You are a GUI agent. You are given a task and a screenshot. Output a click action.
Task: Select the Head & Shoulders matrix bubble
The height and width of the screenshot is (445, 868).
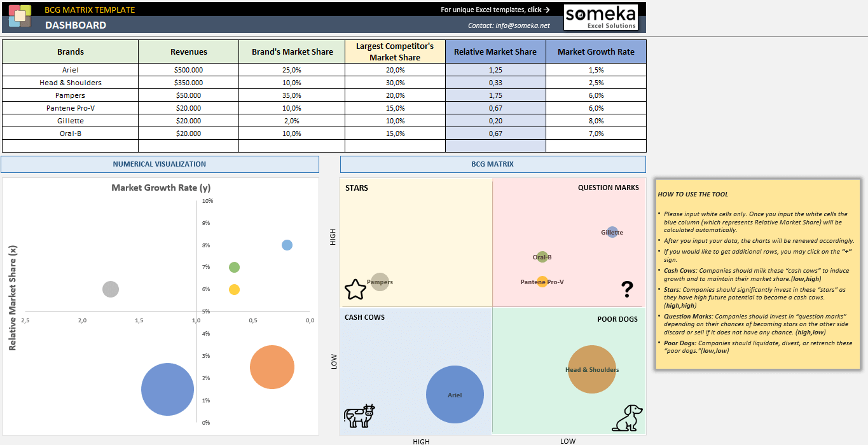pyautogui.click(x=591, y=369)
